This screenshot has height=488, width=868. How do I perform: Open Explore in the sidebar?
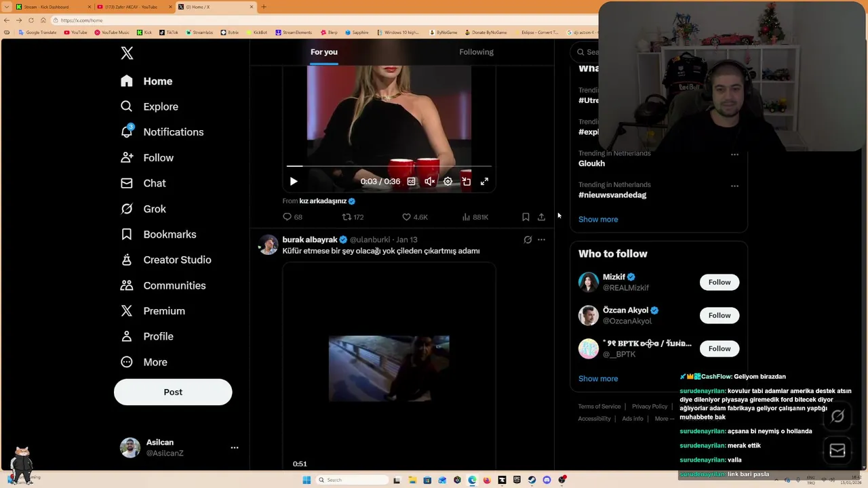[x=149, y=106]
